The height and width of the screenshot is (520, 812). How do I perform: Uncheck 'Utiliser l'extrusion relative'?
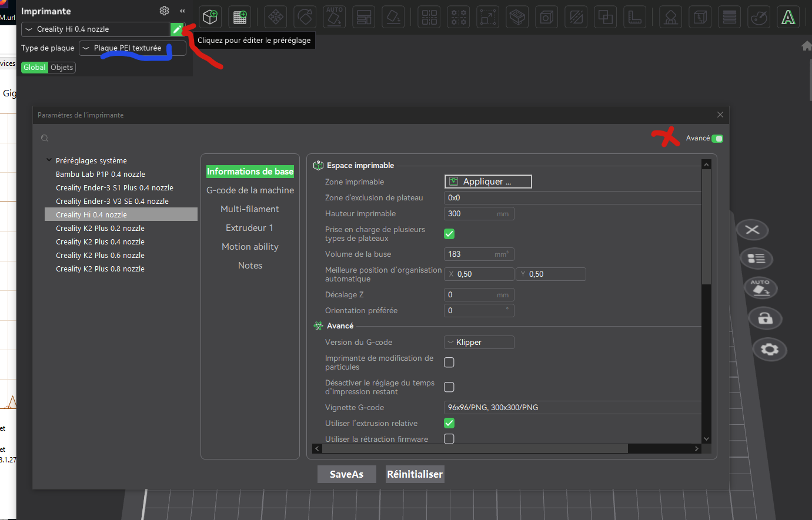click(x=449, y=423)
